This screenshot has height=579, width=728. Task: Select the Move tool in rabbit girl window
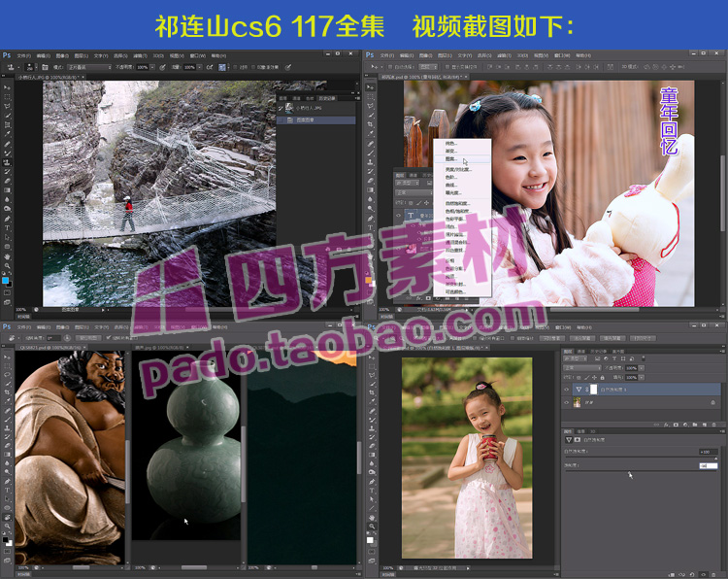371,88
